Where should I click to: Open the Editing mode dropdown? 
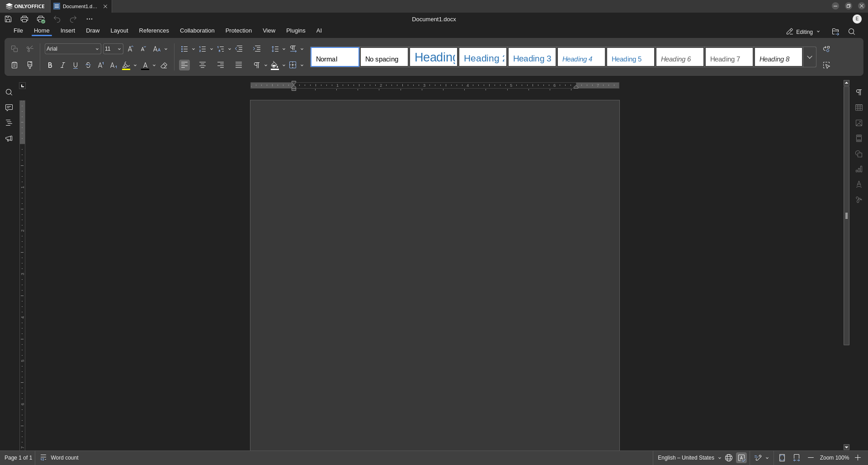click(803, 32)
